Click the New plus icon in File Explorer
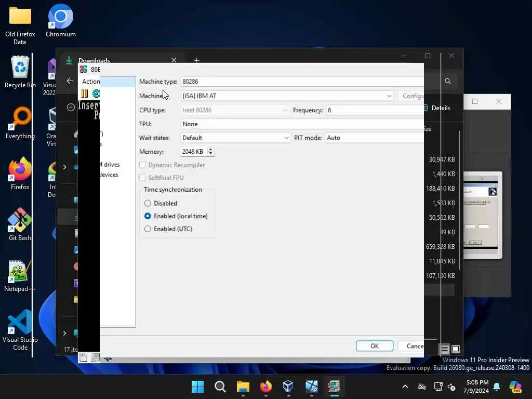Image resolution: width=532 pixels, height=399 pixels. 71,108
